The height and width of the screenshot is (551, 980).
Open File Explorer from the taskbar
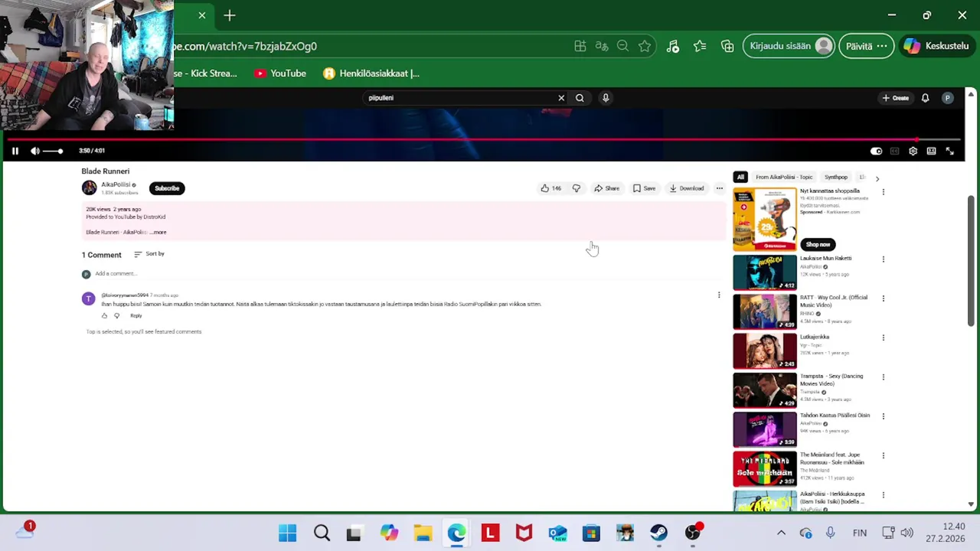coord(423,533)
